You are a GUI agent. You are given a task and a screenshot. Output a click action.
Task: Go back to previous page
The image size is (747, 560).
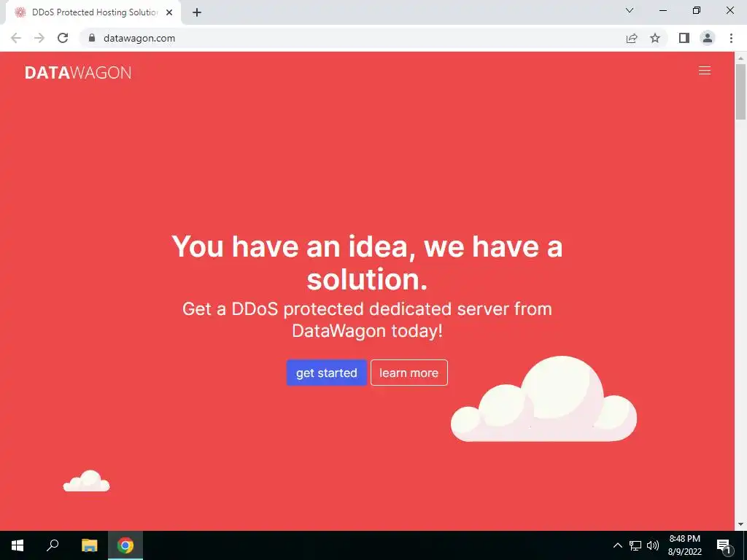point(16,38)
